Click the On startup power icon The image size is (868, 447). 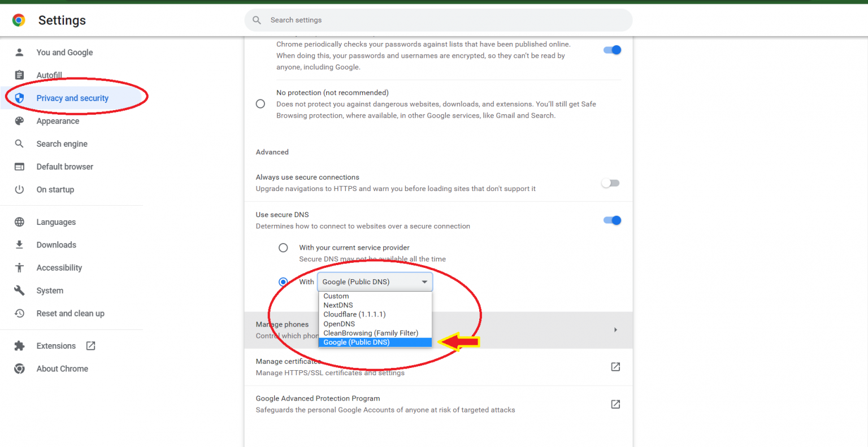tap(19, 189)
